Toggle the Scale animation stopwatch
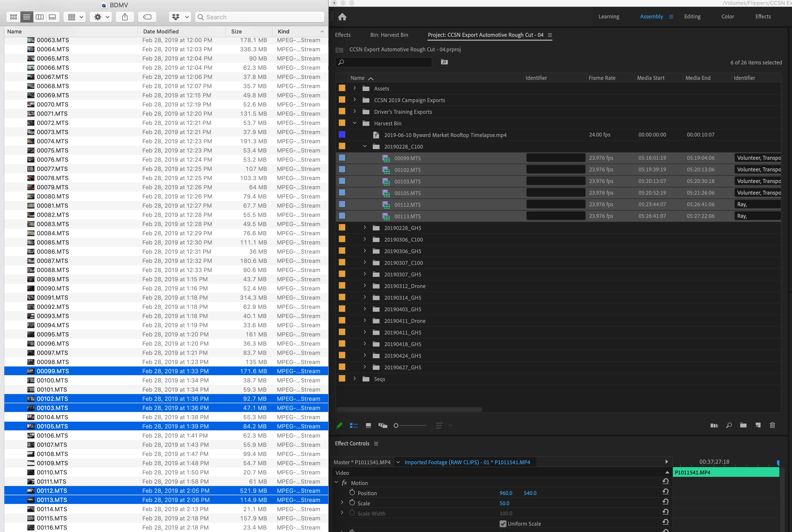Image resolution: width=792 pixels, height=532 pixels. coord(352,503)
